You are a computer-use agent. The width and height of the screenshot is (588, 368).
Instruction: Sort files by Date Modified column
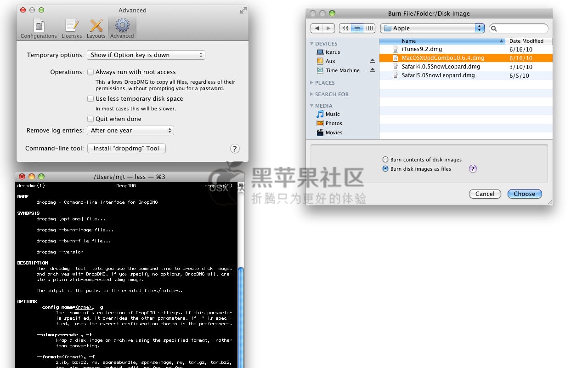coord(529,41)
